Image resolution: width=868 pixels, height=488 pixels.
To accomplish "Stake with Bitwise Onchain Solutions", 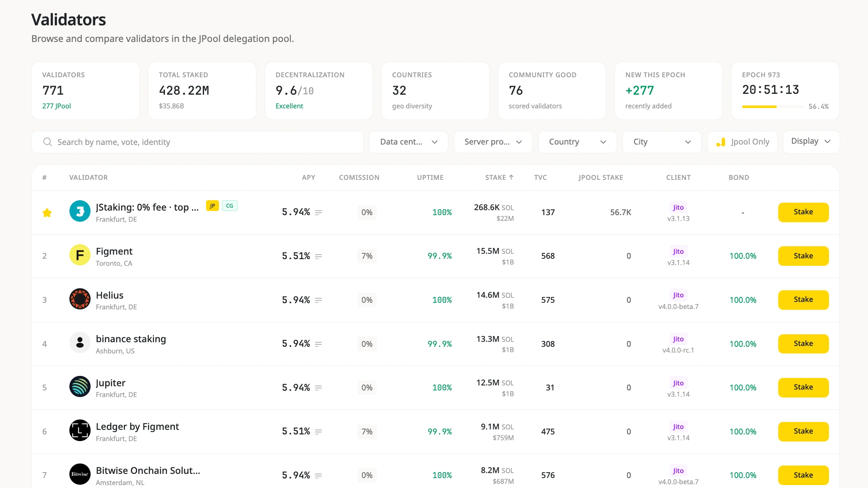I will pyautogui.click(x=803, y=475).
